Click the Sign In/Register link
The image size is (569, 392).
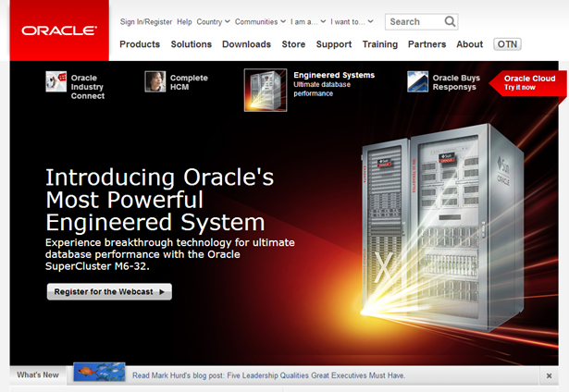tap(145, 21)
